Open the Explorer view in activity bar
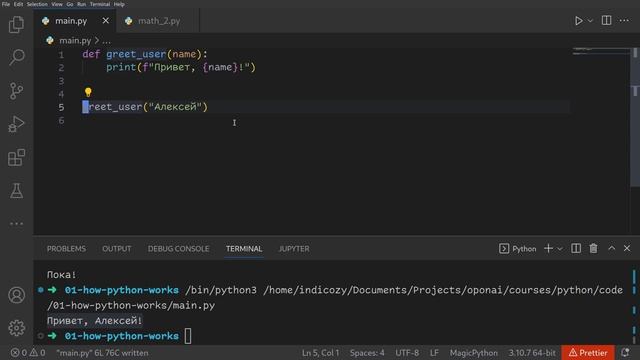 pyautogui.click(x=16, y=24)
